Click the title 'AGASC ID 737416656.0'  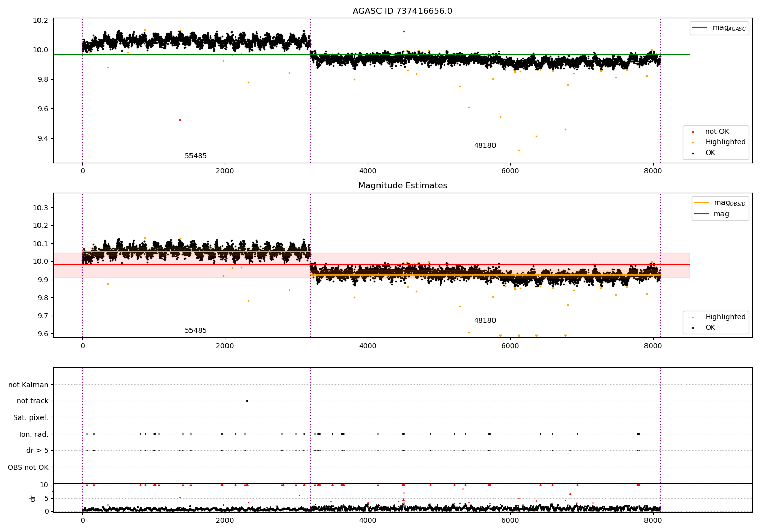pyautogui.click(x=402, y=11)
